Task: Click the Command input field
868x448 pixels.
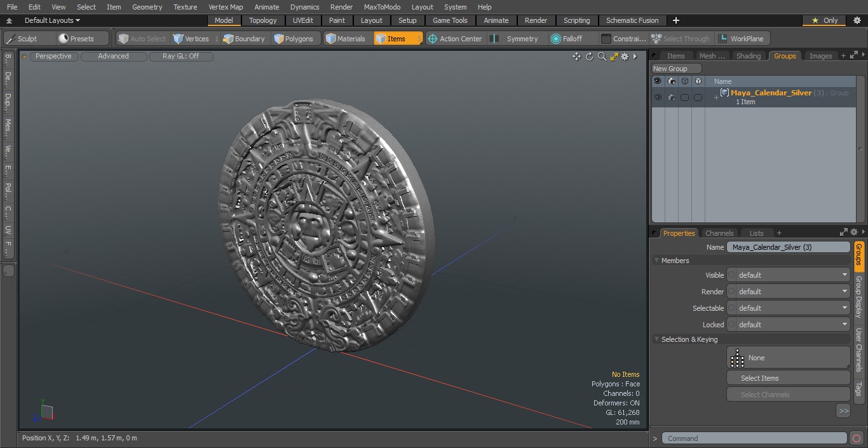Action: 754,438
